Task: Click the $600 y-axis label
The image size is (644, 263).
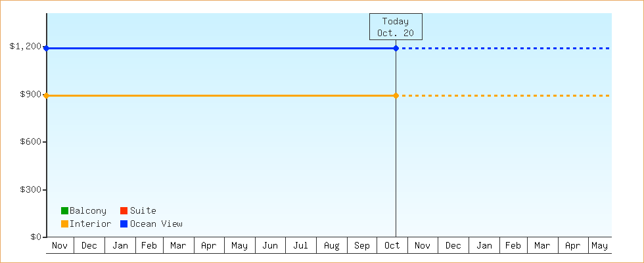Action: click(x=30, y=142)
